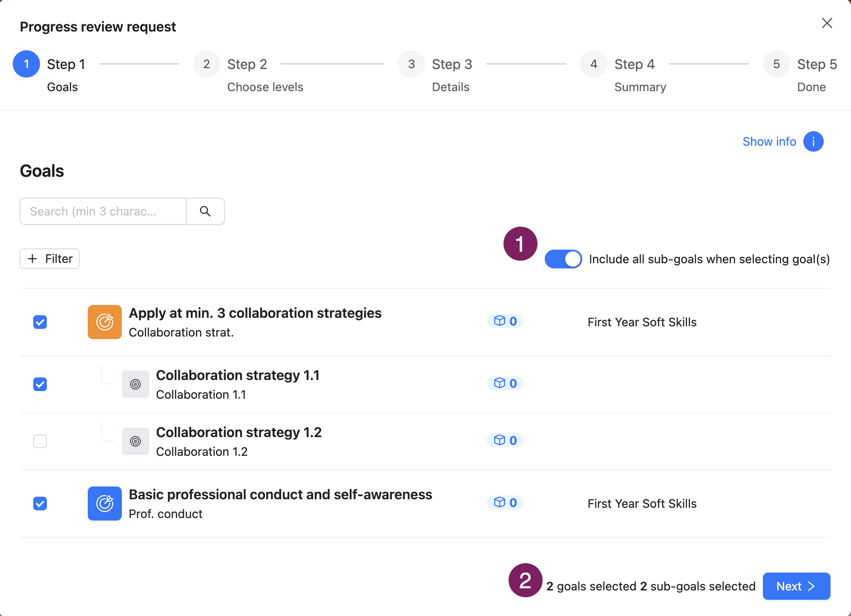Click the 'Prof. conduct' subtitle

(166, 514)
